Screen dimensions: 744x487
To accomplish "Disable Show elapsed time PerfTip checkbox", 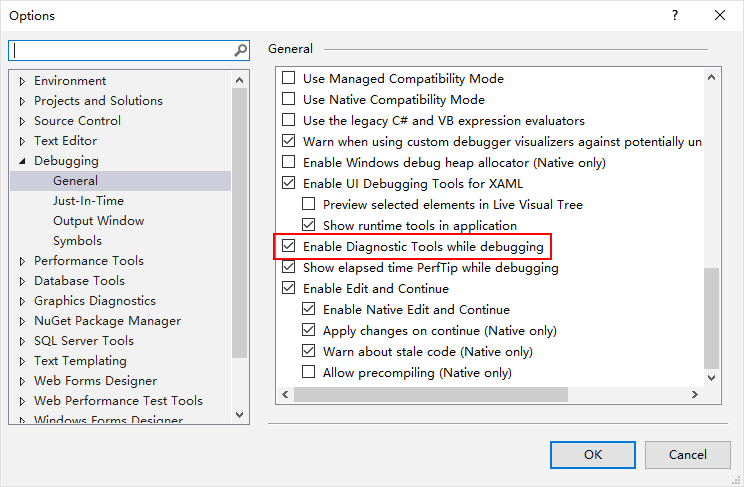I will tap(289, 268).
